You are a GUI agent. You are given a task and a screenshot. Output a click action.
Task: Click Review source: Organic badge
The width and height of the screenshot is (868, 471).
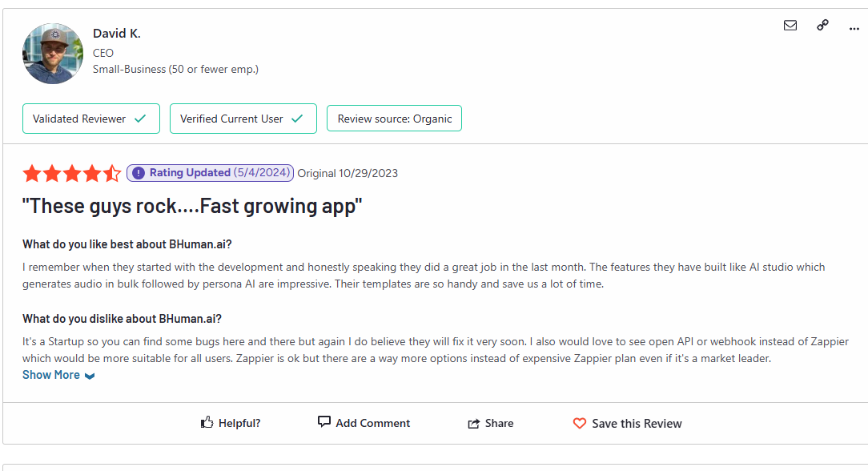[394, 119]
